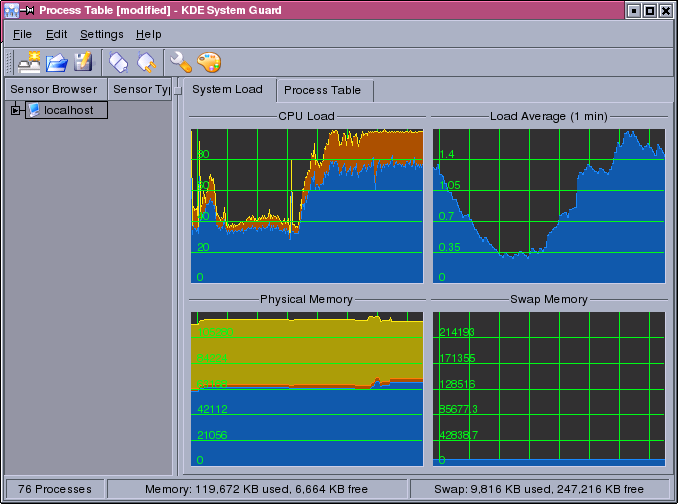Click the Connect Host plug icon

tap(119, 62)
